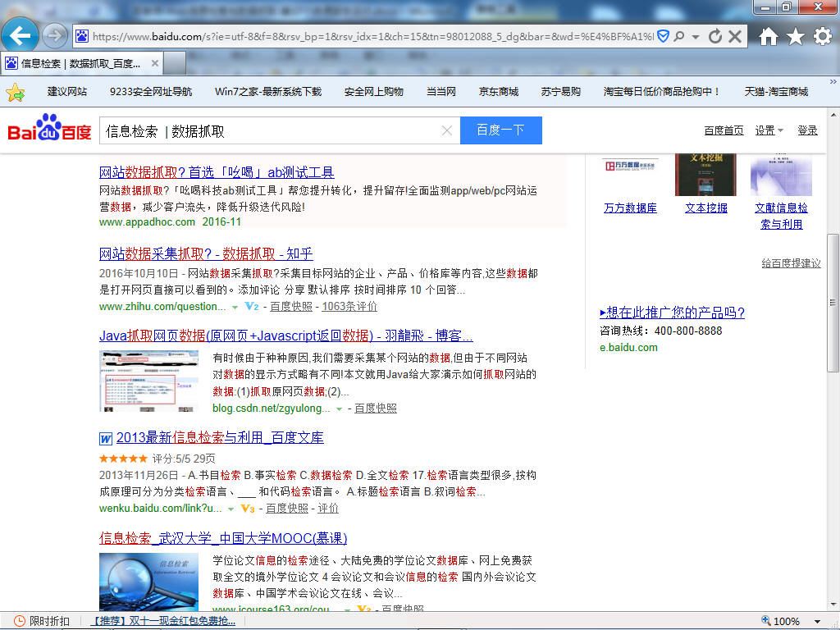
Task: Open result 信息检索_武汉大学_中国大学MOOC
Action: [x=223, y=538]
